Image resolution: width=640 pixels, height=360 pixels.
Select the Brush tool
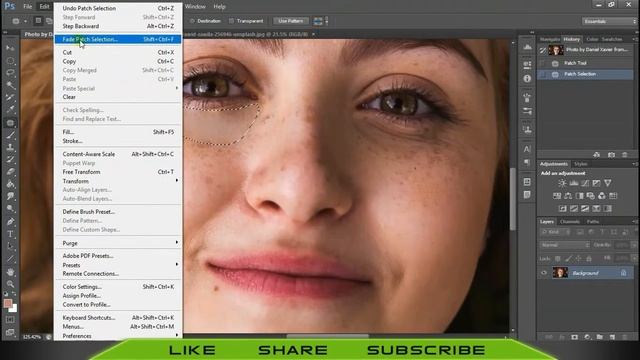[x=10, y=135]
